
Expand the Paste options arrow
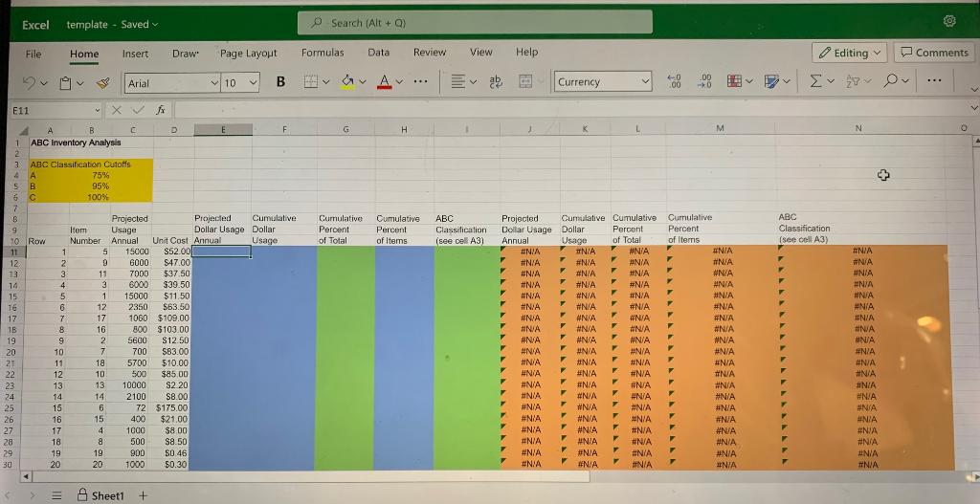tap(80, 84)
